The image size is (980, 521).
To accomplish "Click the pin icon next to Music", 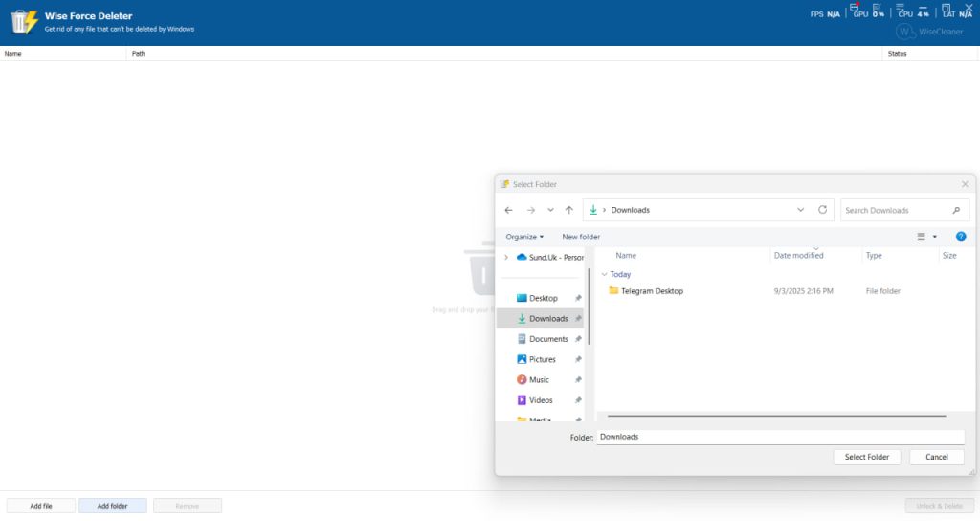I will click(x=578, y=379).
